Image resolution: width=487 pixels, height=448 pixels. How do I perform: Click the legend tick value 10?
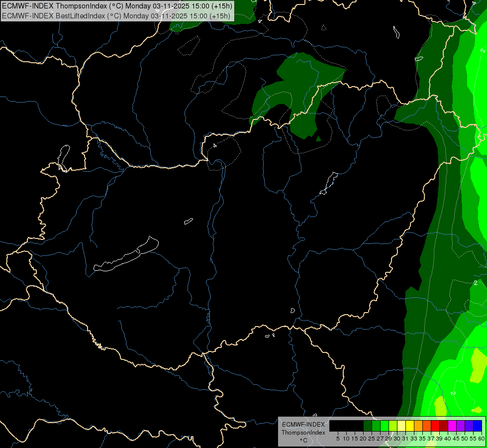point(346,439)
